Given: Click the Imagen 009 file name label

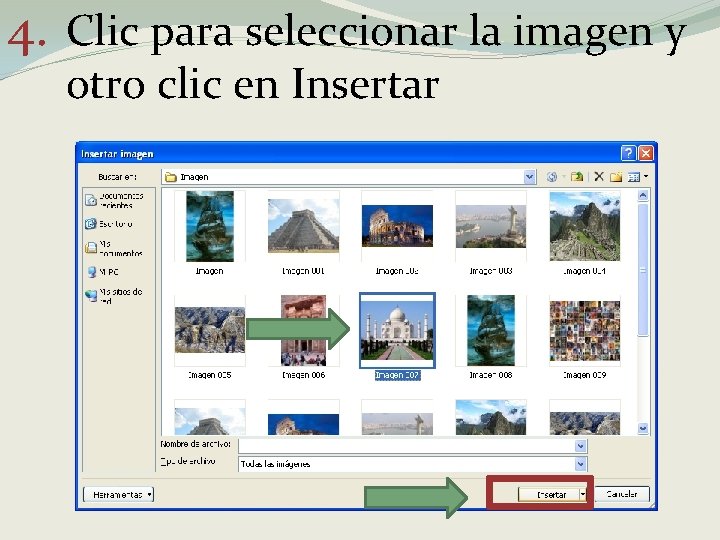Looking at the screenshot, I should (x=585, y=375).
